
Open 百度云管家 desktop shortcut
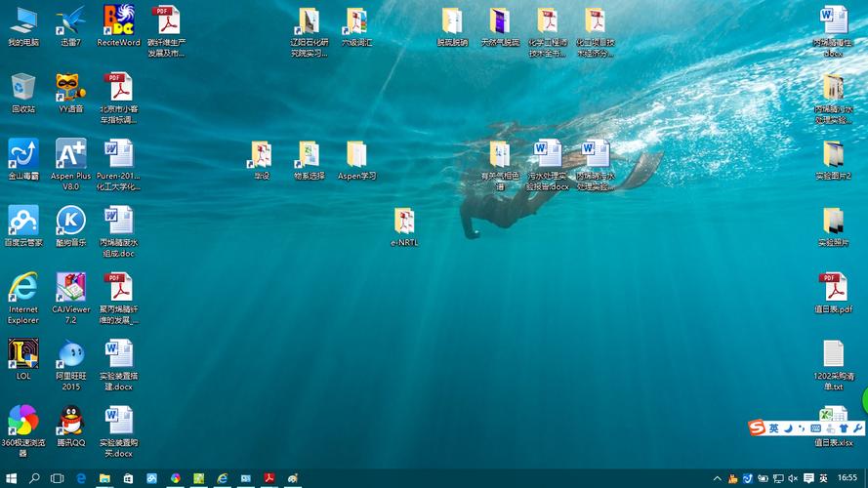pos(23,225)
